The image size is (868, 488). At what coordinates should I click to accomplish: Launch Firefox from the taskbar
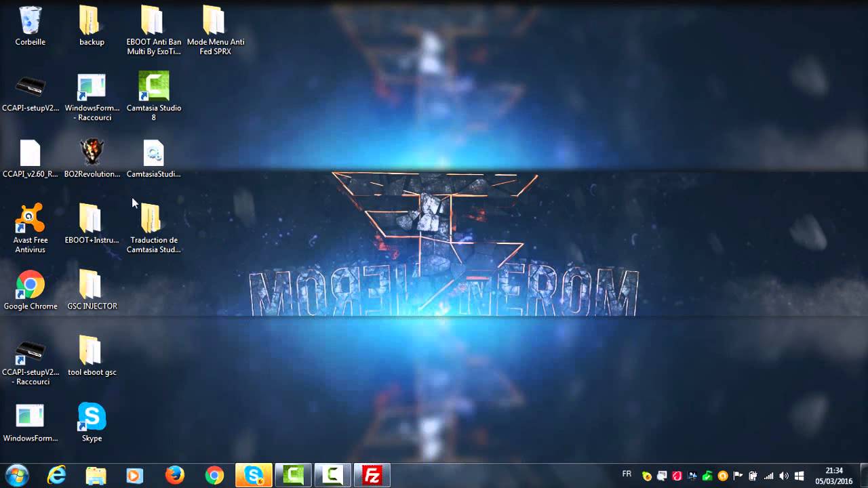tap(175, 476)
